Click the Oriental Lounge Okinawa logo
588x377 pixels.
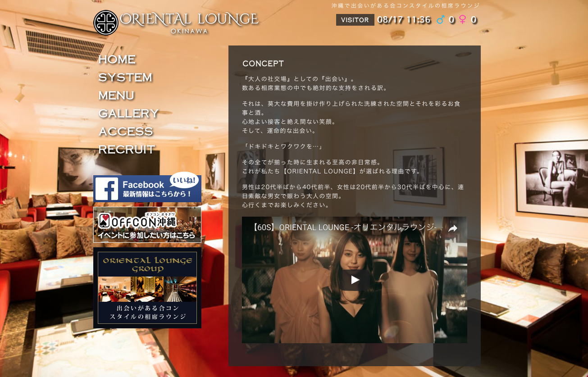[176, 23]
